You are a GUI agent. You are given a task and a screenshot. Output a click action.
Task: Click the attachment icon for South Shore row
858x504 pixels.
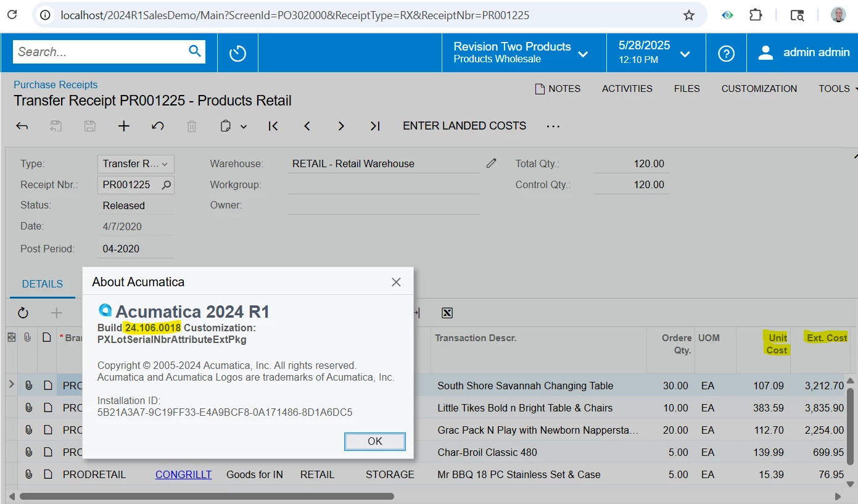[28, 386]
